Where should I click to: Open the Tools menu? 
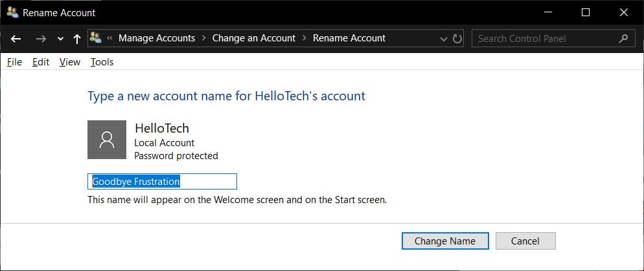[x=102, y=62]
